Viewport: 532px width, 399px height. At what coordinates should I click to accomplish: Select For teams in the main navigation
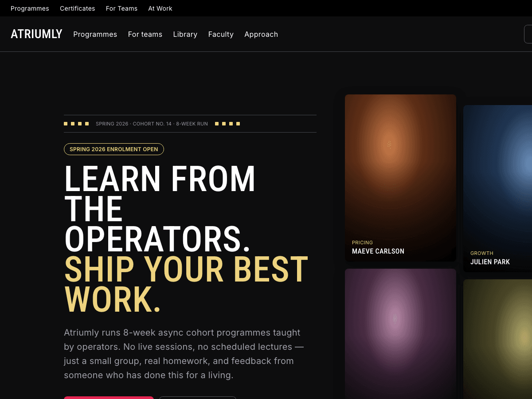click(x=145, y=34)
